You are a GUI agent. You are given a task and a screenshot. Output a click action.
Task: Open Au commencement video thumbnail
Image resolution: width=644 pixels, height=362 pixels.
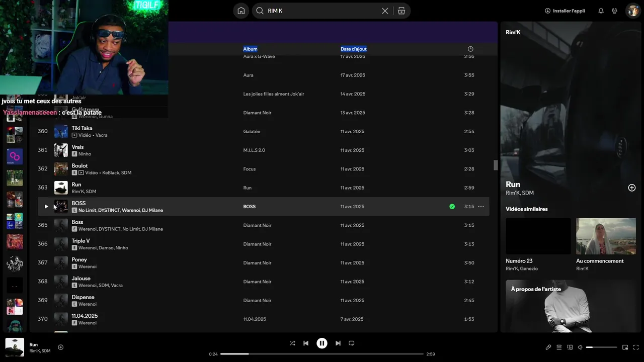pos(606,235)
